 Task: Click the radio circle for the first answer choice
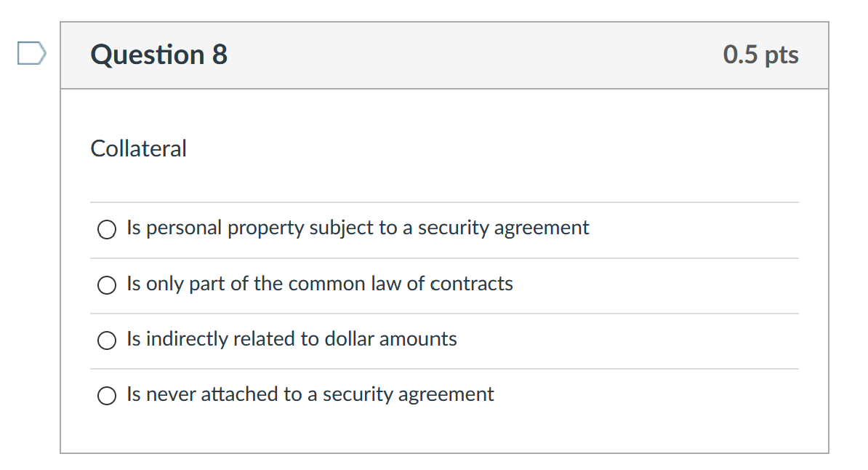[x=106, y=229]
